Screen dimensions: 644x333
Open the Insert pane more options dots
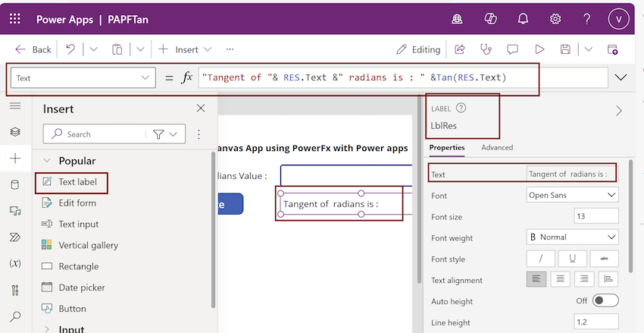coord(199,134)
